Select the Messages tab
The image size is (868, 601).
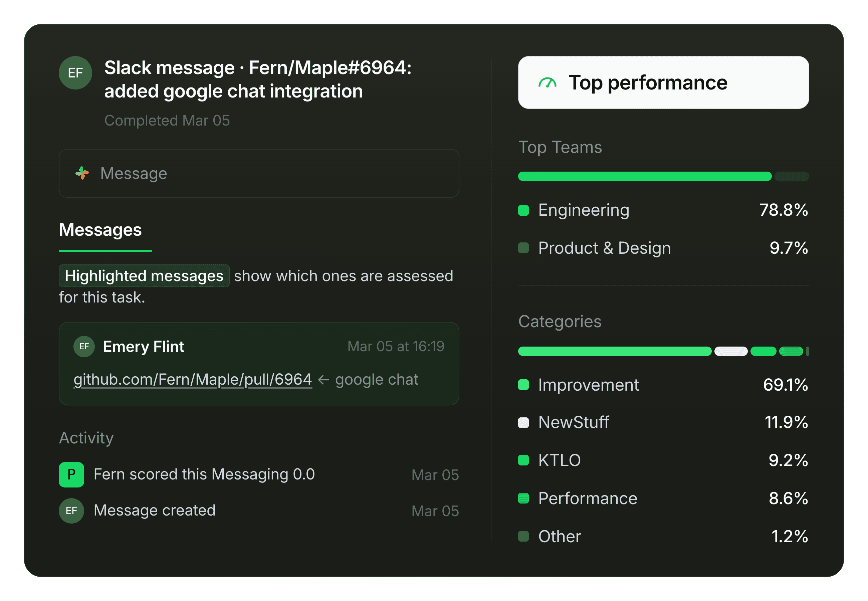100,230
